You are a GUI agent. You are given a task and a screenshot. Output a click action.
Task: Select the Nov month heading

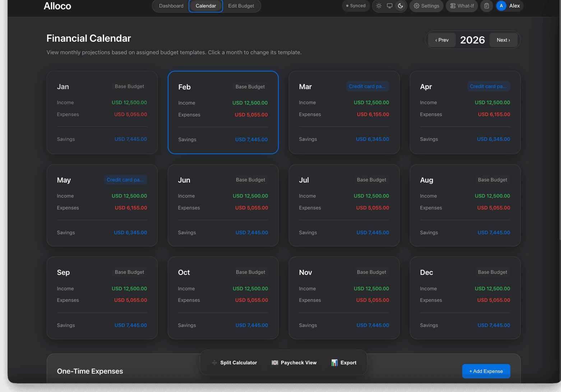click(305, 272)
